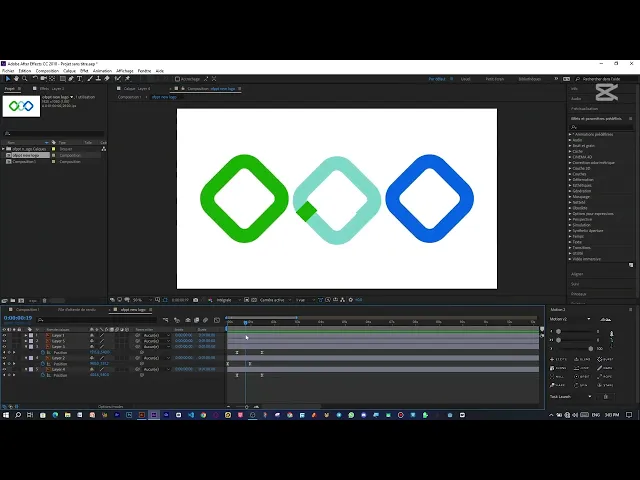Open the graph editor icon in timeline
Screen dimensions: 640x480
coord(217,320)
